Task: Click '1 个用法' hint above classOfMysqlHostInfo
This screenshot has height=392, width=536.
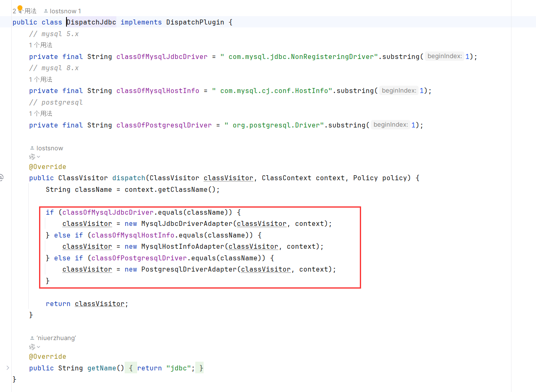Action: point(41,79)
